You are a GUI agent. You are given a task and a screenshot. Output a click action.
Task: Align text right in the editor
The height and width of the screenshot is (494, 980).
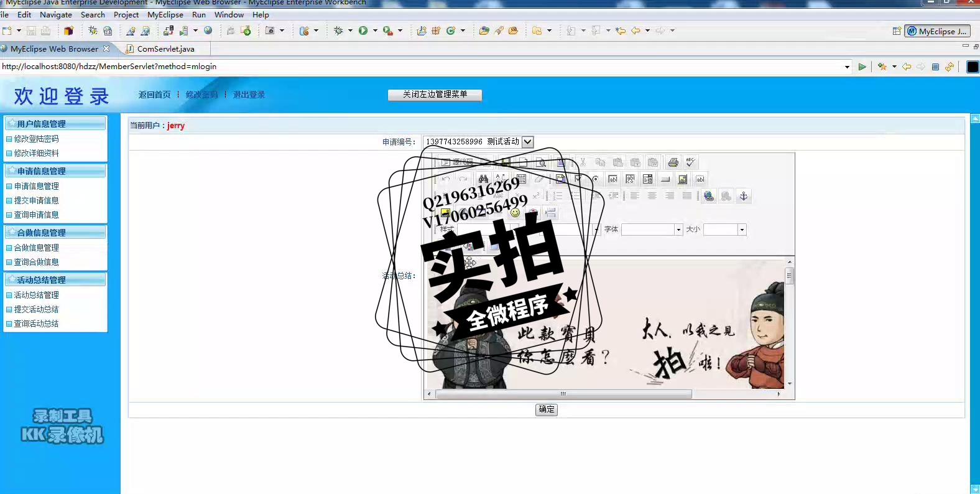tap(670, 196)
